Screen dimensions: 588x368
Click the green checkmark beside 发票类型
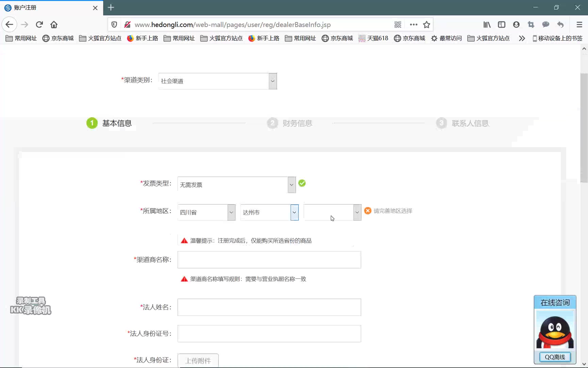coord(302,183)
